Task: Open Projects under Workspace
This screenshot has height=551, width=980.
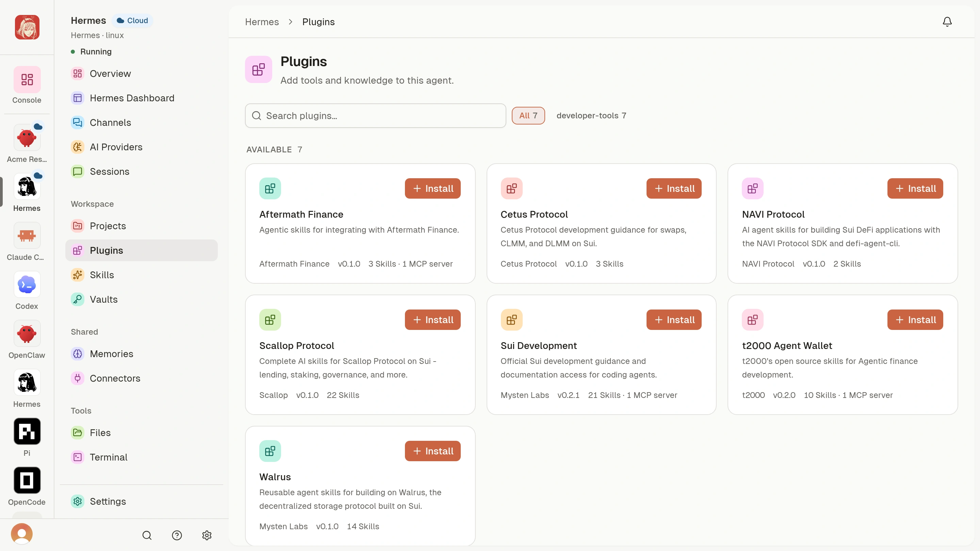Action: tap(142, 226)
